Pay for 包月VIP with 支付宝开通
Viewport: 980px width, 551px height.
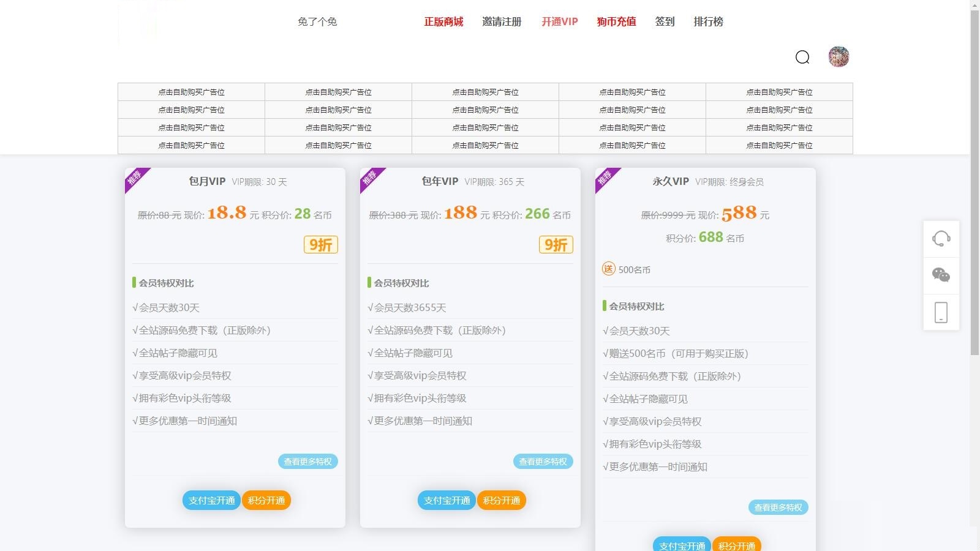(x=211, y=501)
